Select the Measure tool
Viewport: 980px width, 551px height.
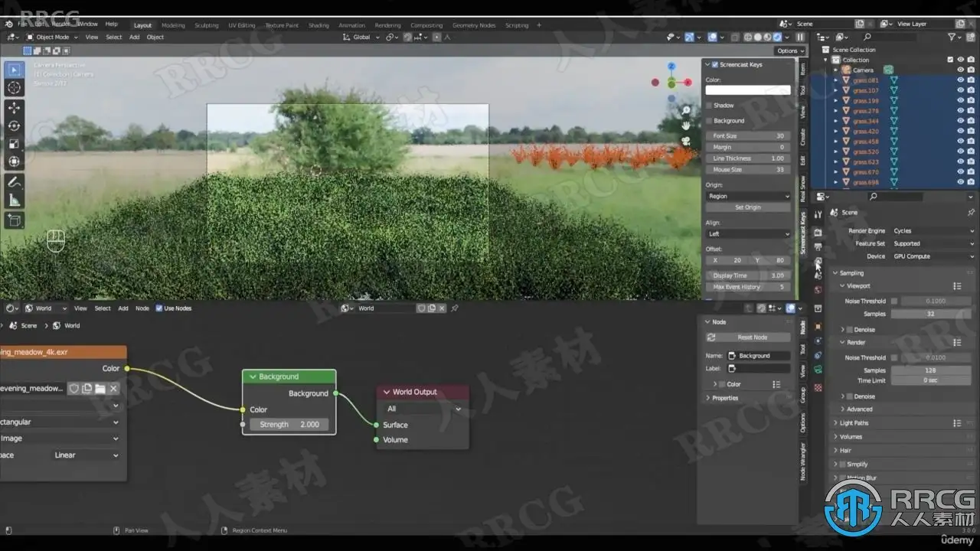[x=14, y=201]
